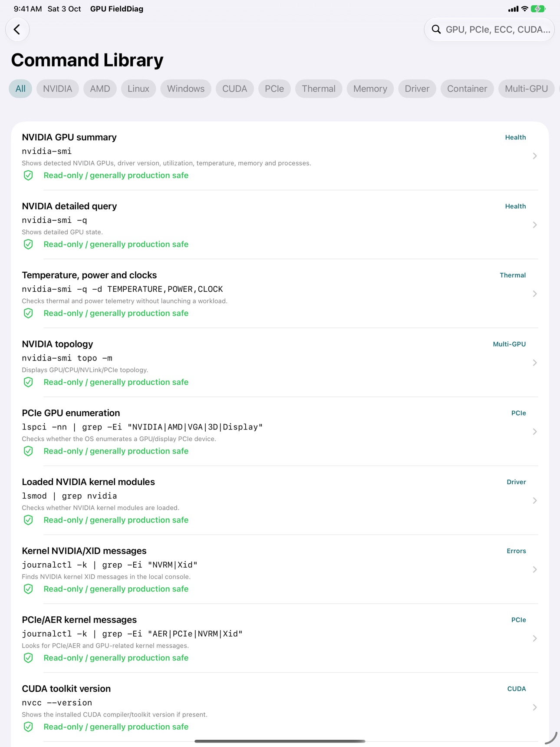This screenshot has width=560, height=747.
Task: Click the shield icon under NVIDIA GPU summary
Action: 28,175
